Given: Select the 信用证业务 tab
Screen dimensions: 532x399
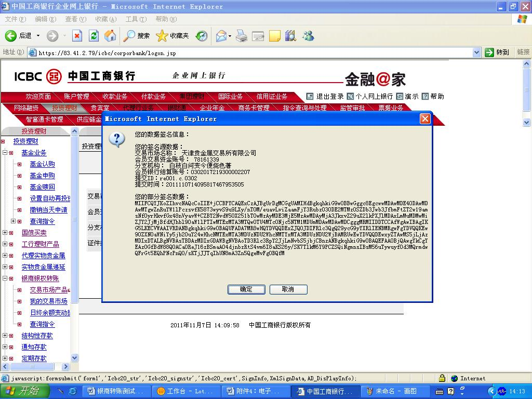Looking at the screenshot, I should (x=272, y=96).
